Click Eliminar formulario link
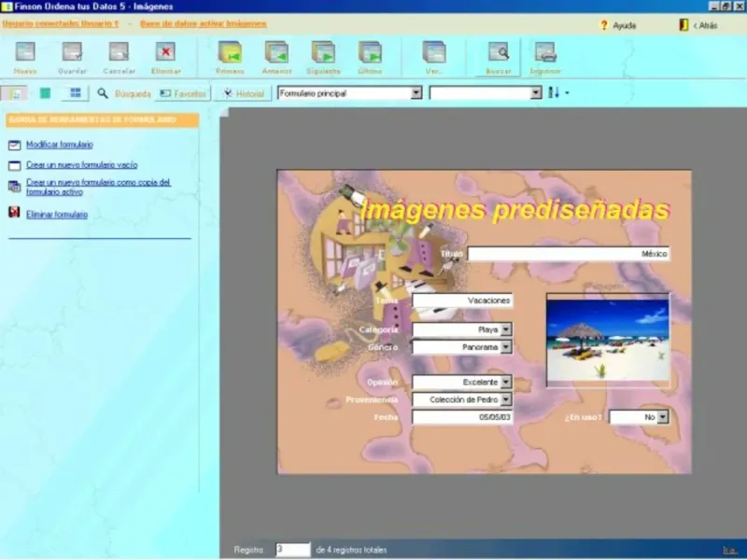 [x=57, y=215]
